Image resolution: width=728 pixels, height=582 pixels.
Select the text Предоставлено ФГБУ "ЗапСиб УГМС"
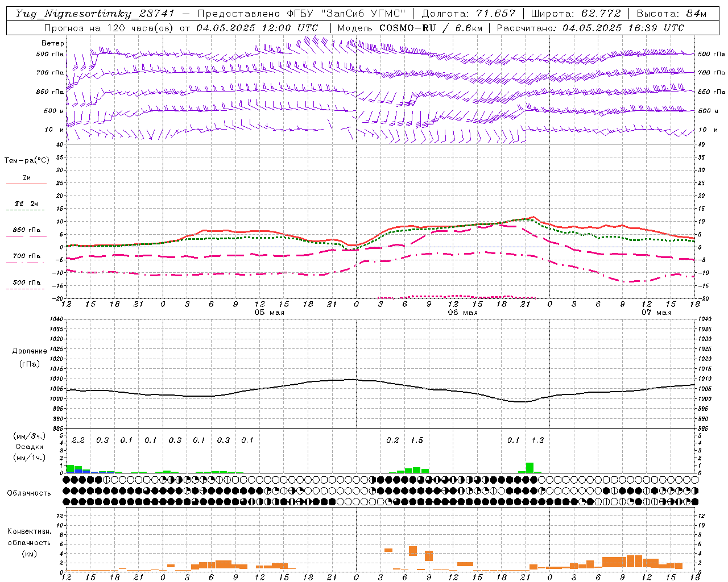pos(302,14)
